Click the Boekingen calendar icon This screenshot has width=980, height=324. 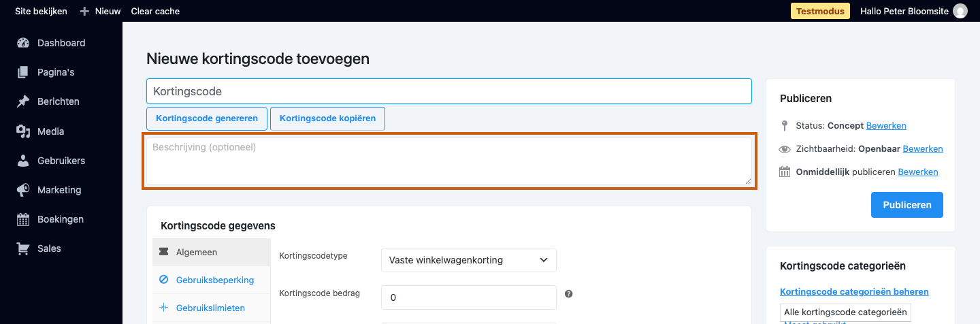tap(23, 219)
